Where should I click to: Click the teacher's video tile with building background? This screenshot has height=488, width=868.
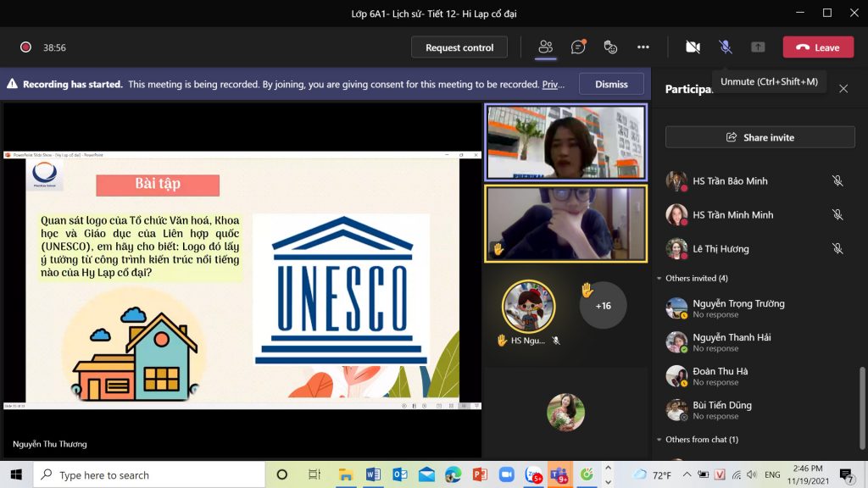[565, 142]
